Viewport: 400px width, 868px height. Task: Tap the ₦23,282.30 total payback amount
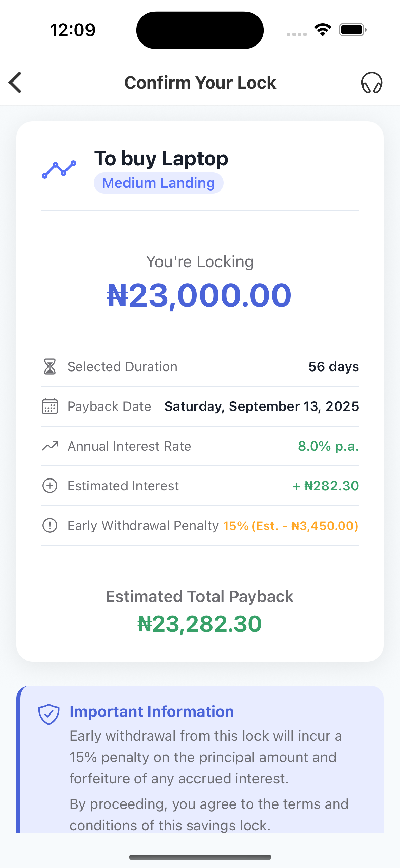[199, 624]
